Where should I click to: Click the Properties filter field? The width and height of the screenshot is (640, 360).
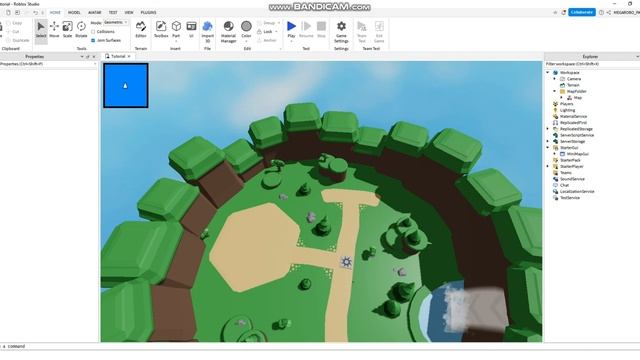(48, 64)
